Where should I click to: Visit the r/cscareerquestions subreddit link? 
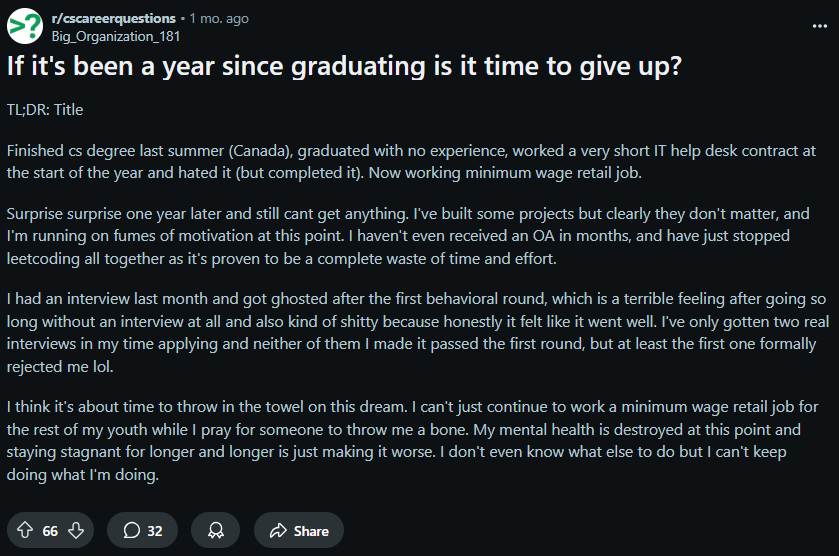click(x=113, y=18)
